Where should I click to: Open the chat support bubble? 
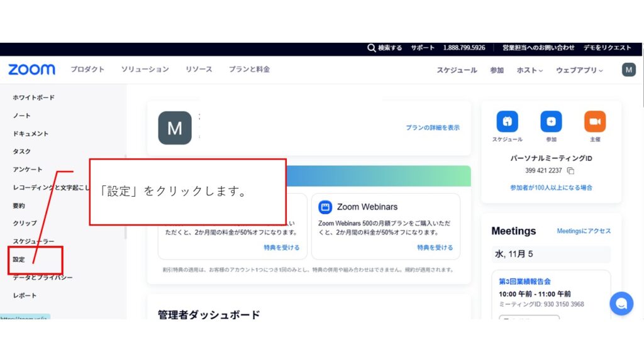coord(621,304)
